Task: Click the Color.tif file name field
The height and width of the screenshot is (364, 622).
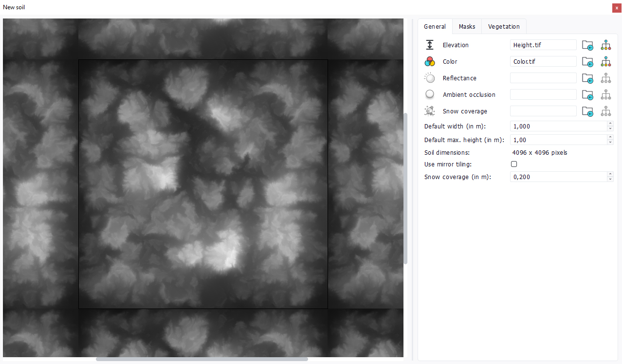Action: pyautogui.click(x=543, y=62)
